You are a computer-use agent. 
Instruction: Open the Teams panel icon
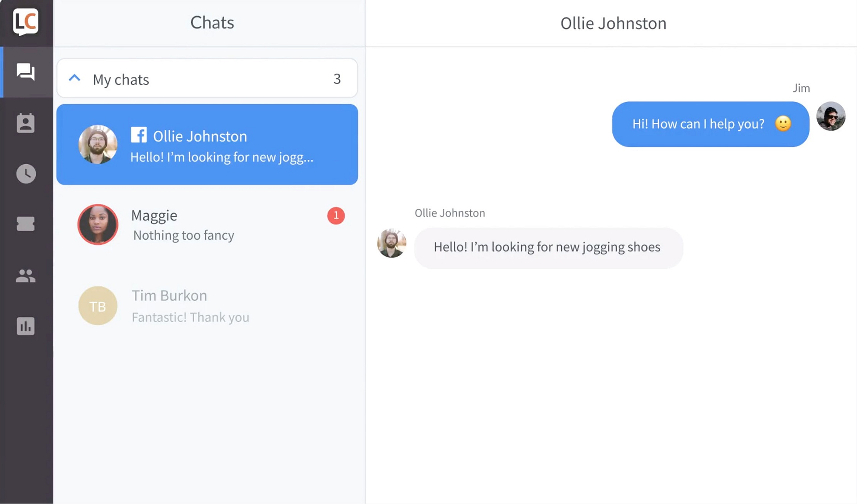point(25,275)
